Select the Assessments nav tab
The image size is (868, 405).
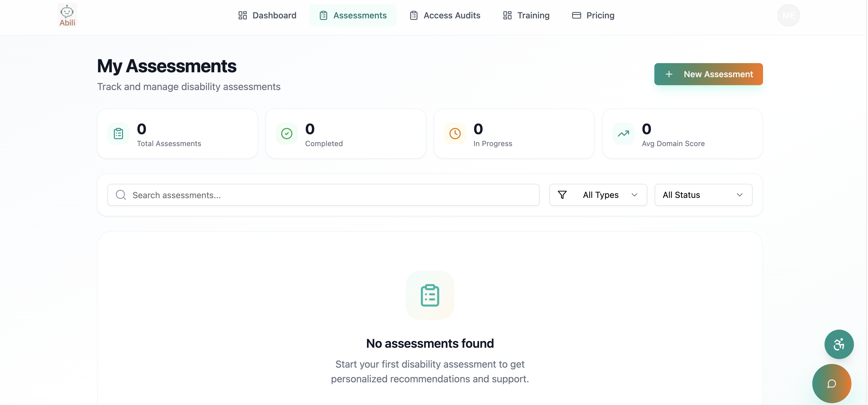coord(353,16)
